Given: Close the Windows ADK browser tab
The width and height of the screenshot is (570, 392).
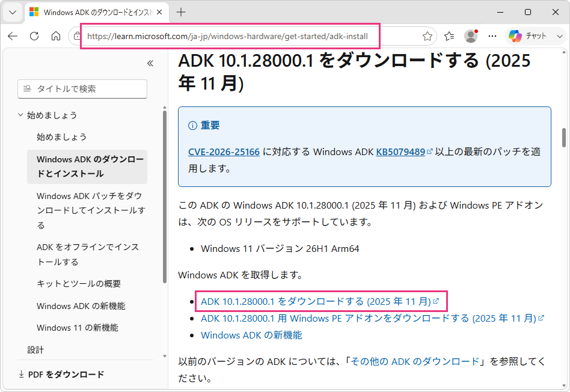Looking at the screenshot, I should tap(159, 13).
